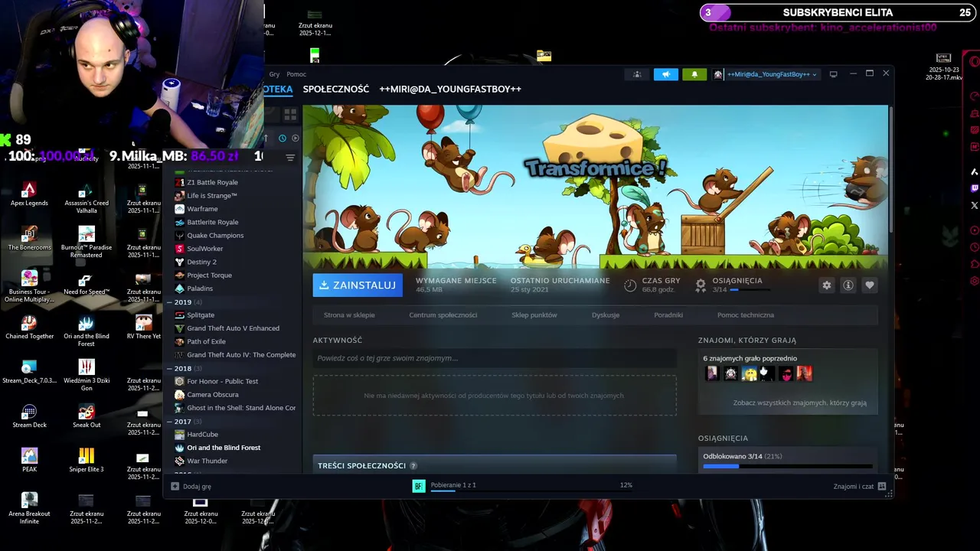Click the Destiny 2 icon
Viewport: 980px width, 551px height.
[180, 262]
